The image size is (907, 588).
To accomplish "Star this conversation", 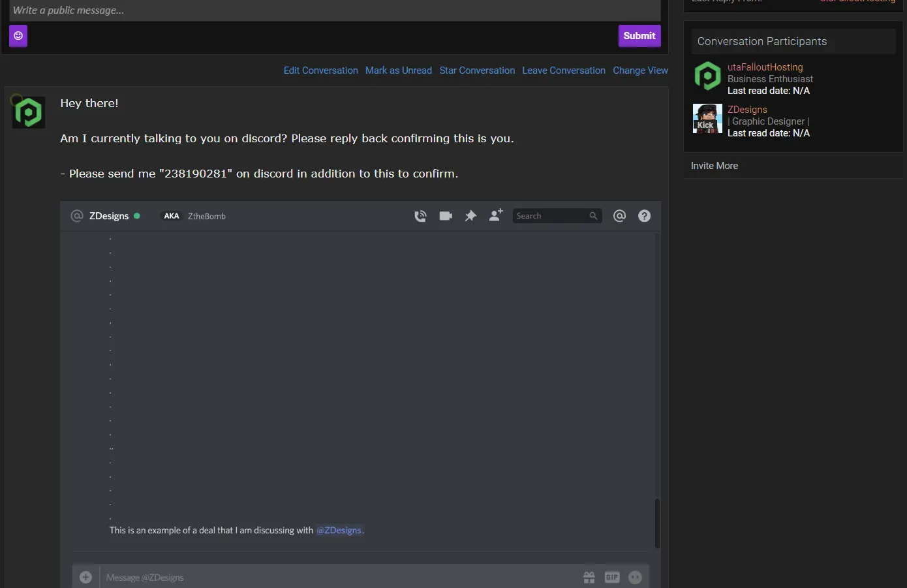I will [477, 70].
